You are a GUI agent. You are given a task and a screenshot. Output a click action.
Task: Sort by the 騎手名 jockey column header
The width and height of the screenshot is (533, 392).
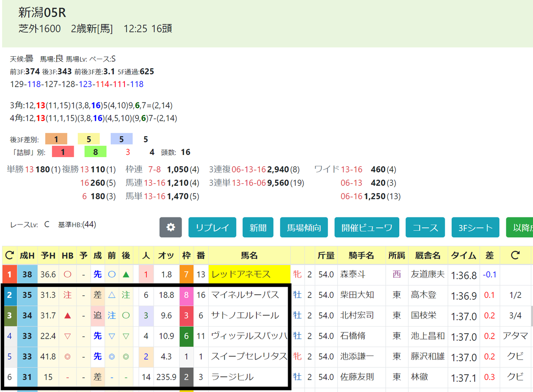pos(361,255)
